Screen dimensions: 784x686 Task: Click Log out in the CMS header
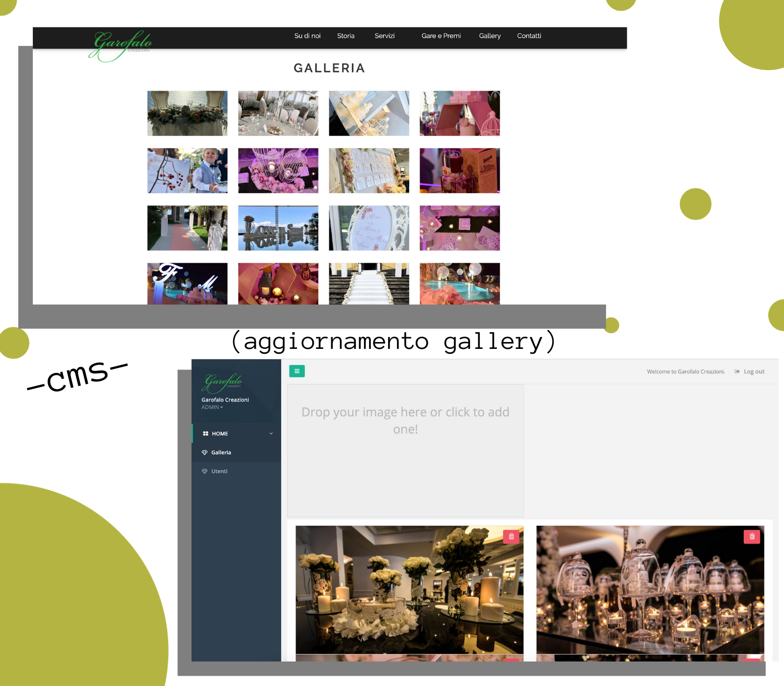coord(754,371)
